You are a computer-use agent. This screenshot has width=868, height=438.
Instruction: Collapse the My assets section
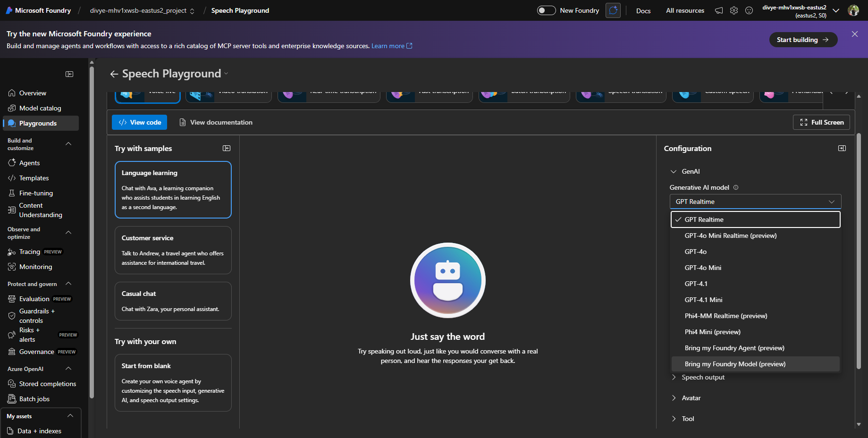click(70, 416)
